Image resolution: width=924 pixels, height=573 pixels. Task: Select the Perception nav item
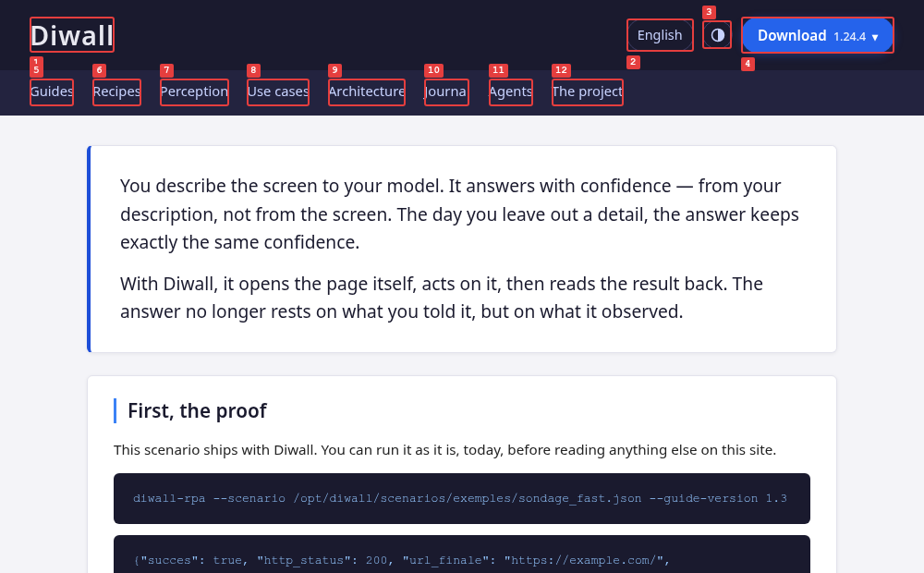(x=194, y=92)
